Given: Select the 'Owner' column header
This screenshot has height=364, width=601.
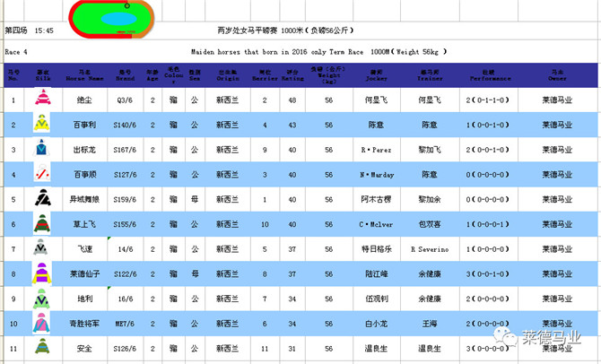Looking at the screenshot, I should [x=557, y=75].
